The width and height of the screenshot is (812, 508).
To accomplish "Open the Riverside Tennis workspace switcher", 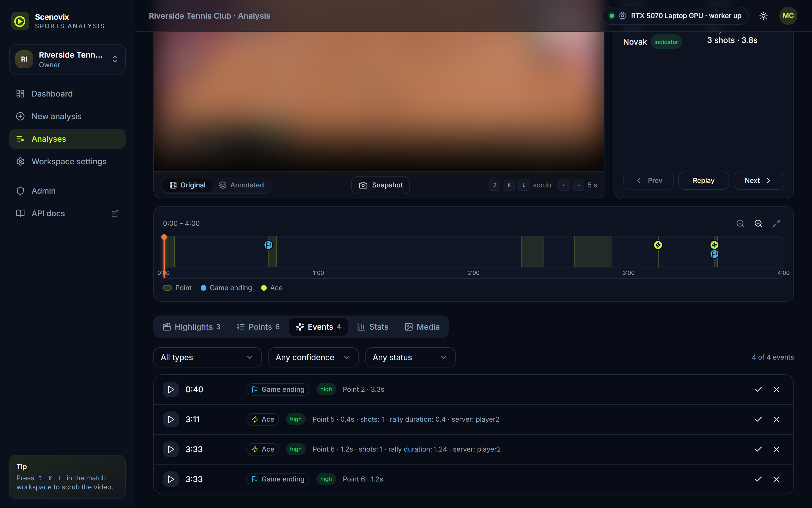I will click(67, 59).
